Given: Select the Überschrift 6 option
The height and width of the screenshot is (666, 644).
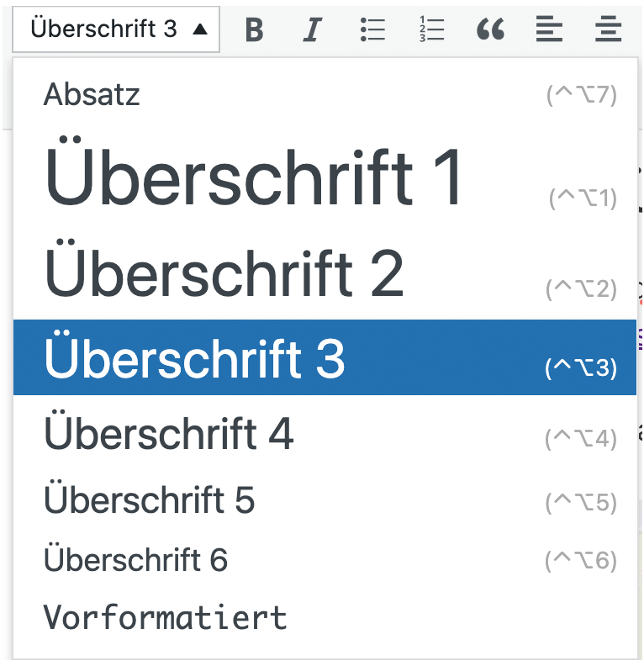Looking at the screenshot, I should 136,560.
